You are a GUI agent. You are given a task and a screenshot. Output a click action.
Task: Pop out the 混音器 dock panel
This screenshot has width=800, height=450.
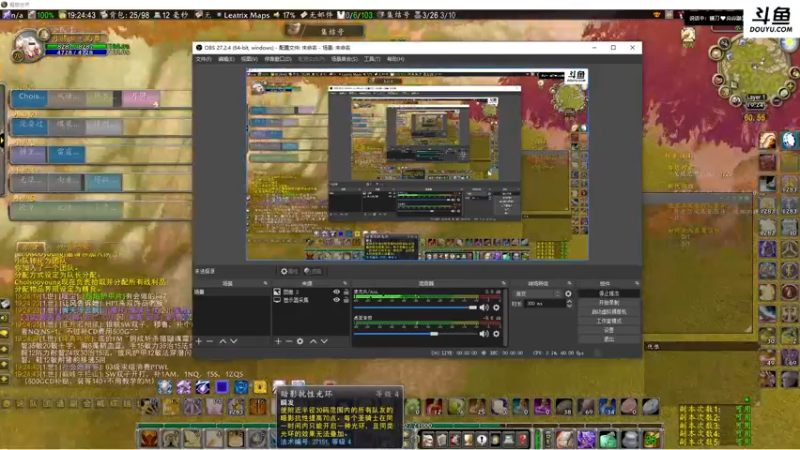pyautogui.click(x=504, y=283)
